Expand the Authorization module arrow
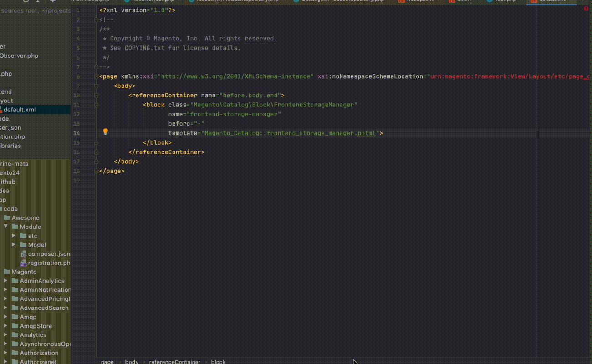The height and width of the screenshot is (364, 592). pyautogui.click(x=5, y=353)
